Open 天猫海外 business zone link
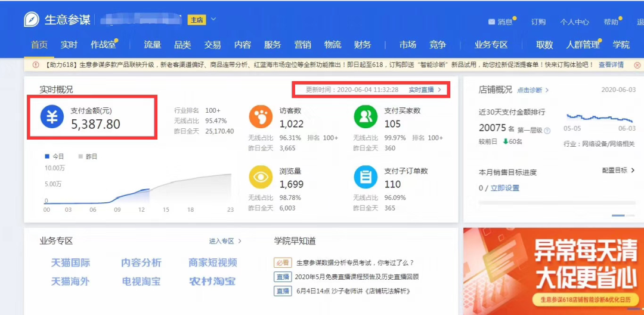This screenshot has width=644, height=315. click(70, 282)
